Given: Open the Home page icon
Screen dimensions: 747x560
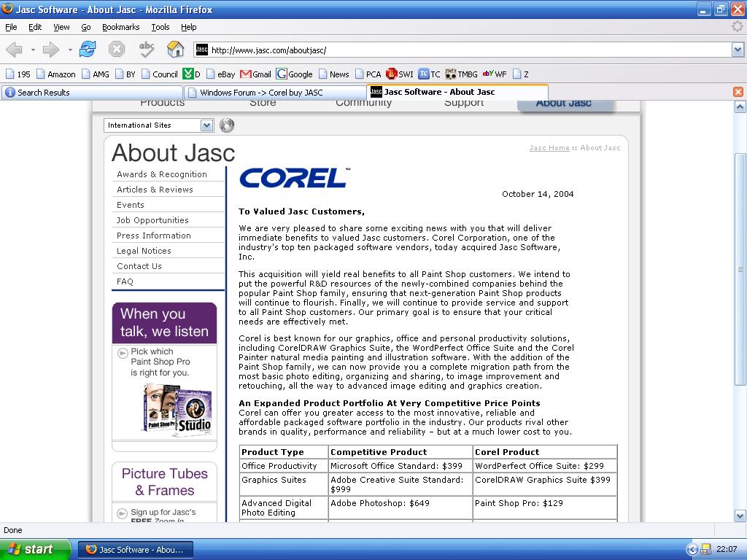Looking at the screenshot, I should (175, 49).
